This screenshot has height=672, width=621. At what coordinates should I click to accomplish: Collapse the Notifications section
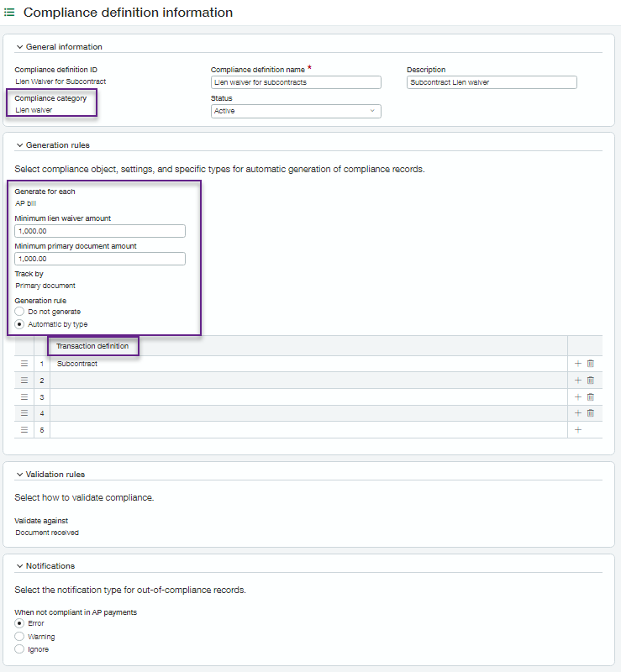[20, 566]
